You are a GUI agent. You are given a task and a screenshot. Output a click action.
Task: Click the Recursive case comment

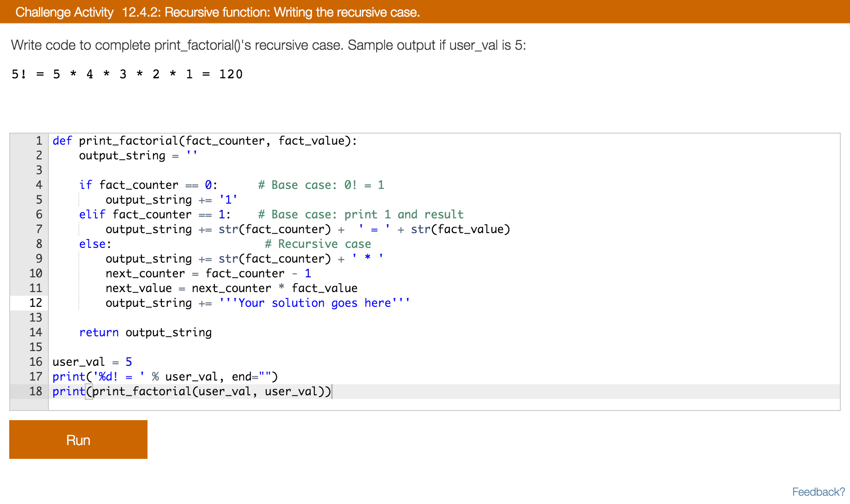pyautogui.click(x=318, y=244)
